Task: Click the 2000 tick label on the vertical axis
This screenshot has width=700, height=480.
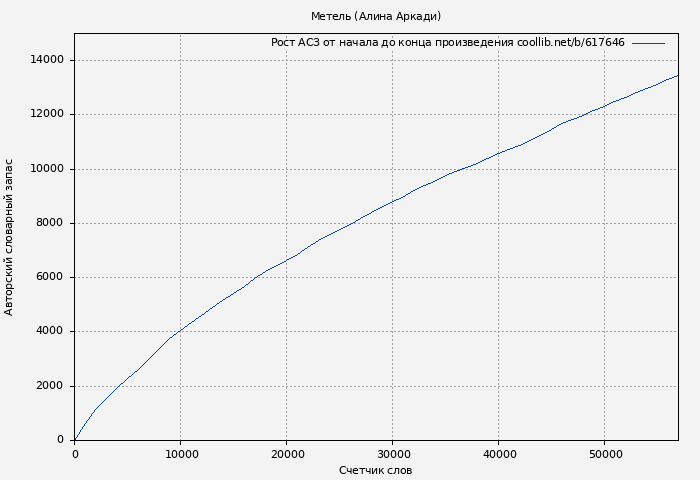Action: (50, 386)
